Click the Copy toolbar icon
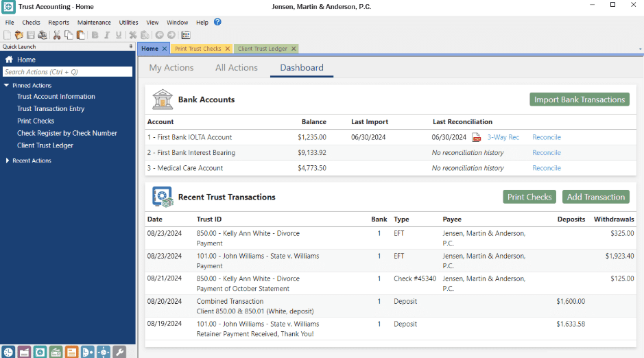This screenshot has height=358, width=644. 69,35
